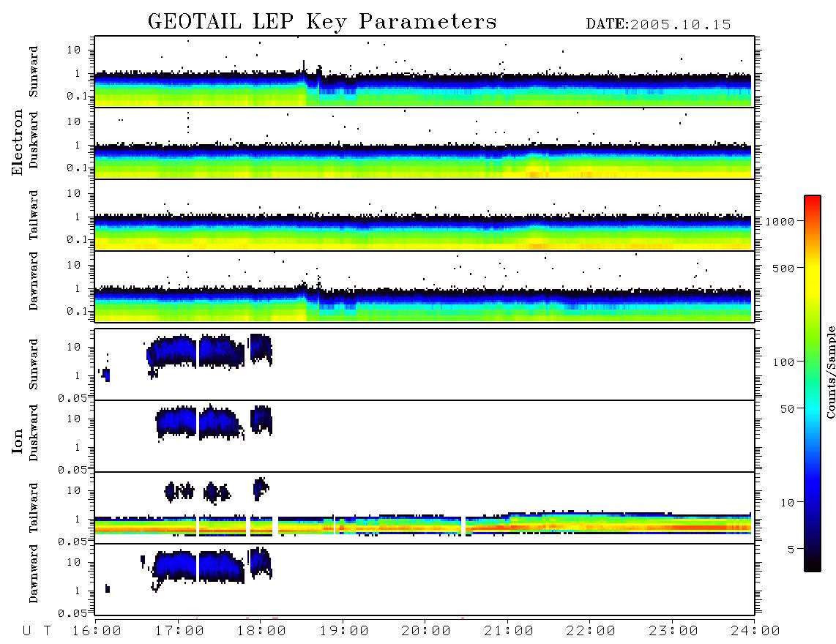Select the "18:00" time tick label

(261, 632)
